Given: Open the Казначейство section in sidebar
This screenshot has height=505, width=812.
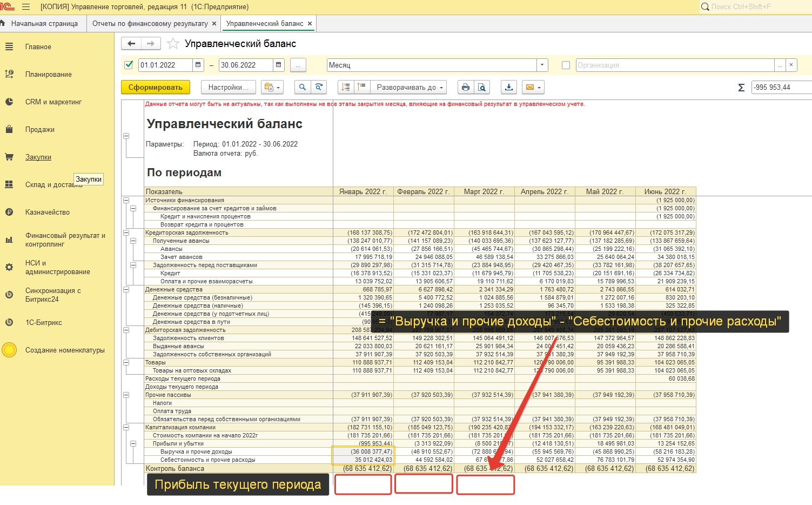Looking at the screenshot, I should (48, 212).
